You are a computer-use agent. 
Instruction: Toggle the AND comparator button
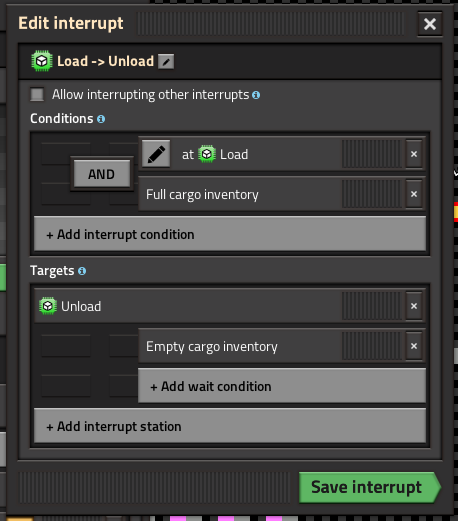click(x=102, y=174)
